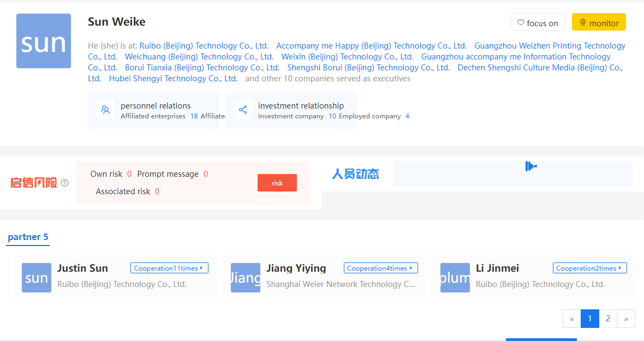Image resolution: width=644 pixels, height=341 pixels.
Task: Click 'and other 10 companies served as executives'
Action: pos(328,79)
